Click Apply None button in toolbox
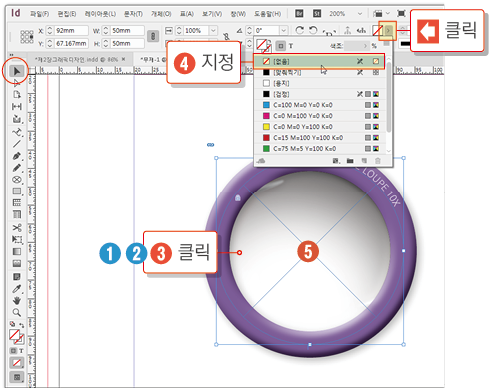Screen dimensions: 489x388 [17, 363]
